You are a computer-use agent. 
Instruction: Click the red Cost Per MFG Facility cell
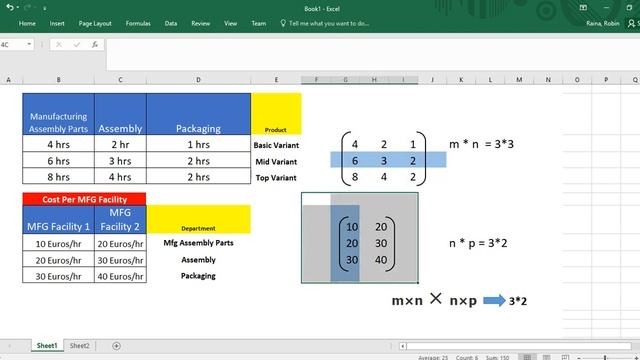coord(84,199)
